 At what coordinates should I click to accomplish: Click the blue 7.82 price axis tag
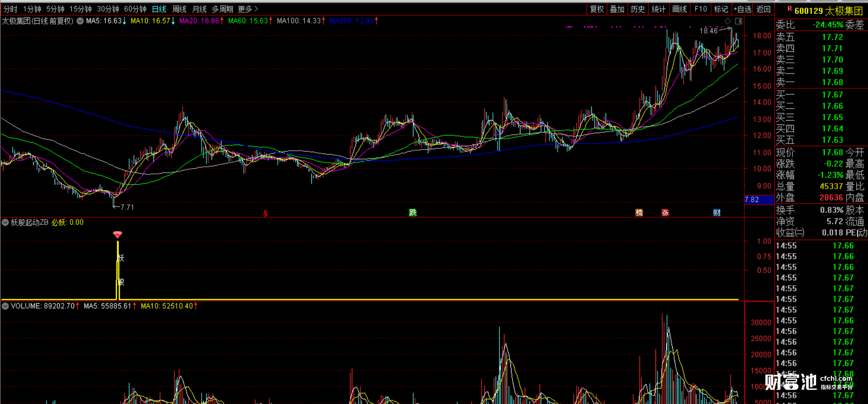[x=759, y=200]
